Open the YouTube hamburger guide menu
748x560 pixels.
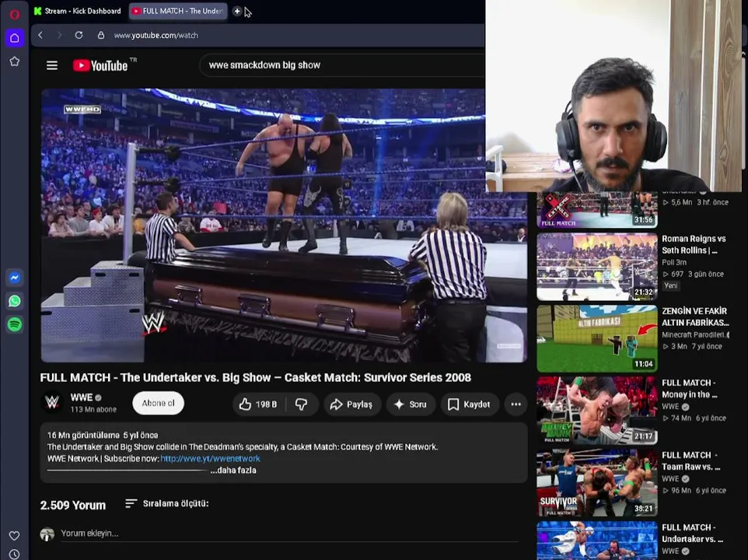click(52, 65)
